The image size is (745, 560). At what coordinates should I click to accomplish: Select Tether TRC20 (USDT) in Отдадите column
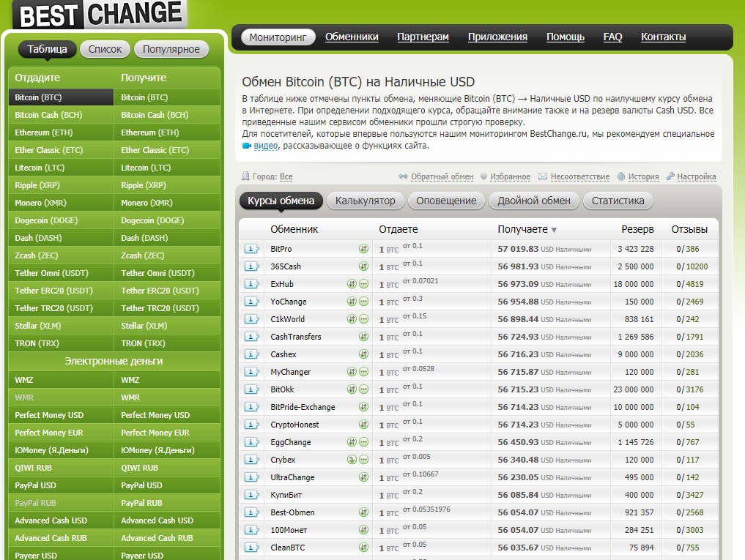61,308
